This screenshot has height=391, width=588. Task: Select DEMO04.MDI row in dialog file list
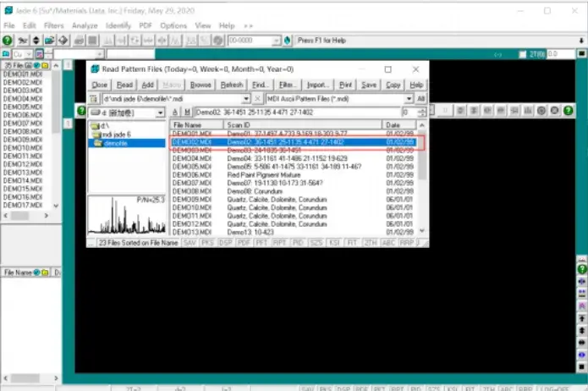pos(294,158)
